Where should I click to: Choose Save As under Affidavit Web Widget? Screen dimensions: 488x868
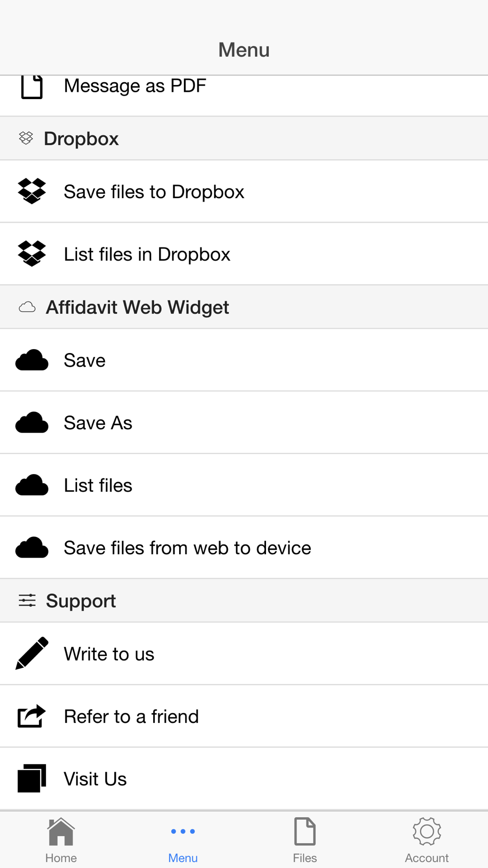tap(244, 423)
